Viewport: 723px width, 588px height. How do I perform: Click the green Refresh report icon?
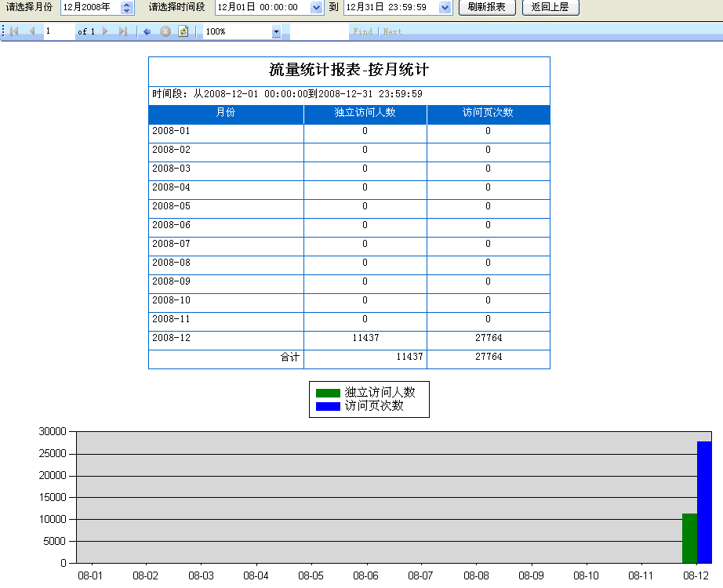[x=183, y=31]
